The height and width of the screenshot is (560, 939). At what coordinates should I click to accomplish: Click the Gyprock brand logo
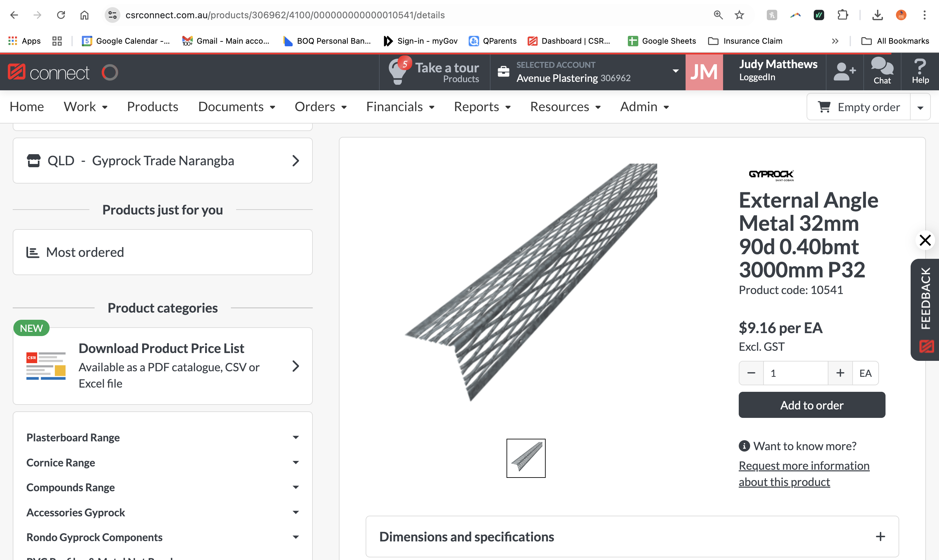pyautogui.click(x=771, y=175)
